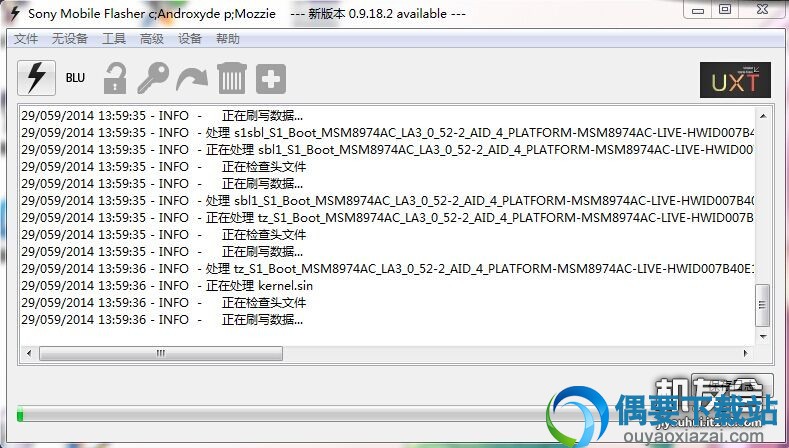Open the 帮助 menu
The width and height of the screenshot is (789, 448).
coord(227,39)
